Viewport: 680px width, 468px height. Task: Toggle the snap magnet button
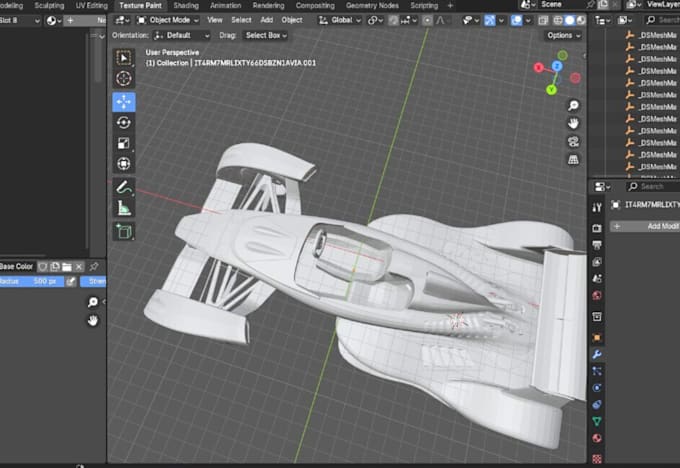point(393,20)
